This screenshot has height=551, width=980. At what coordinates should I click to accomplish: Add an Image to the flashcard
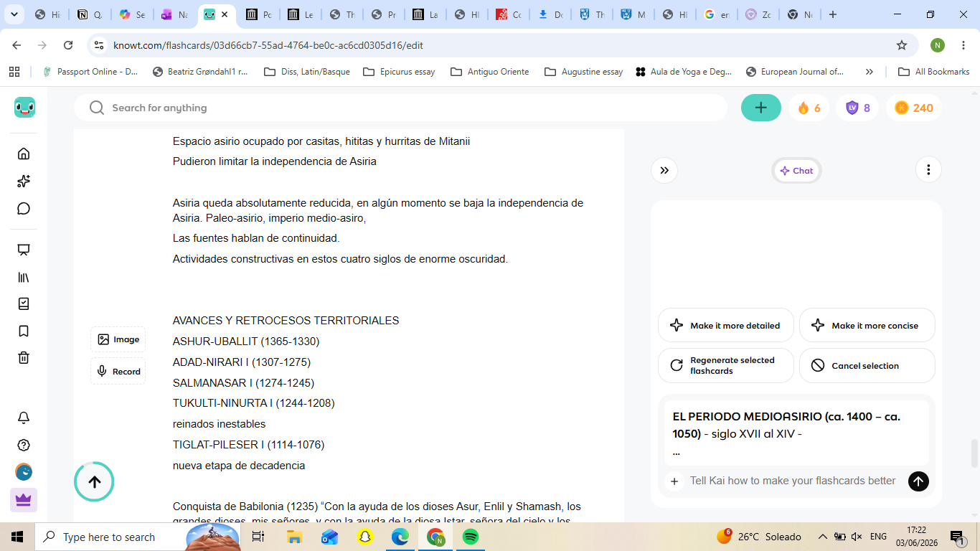(x=118, y=339)
